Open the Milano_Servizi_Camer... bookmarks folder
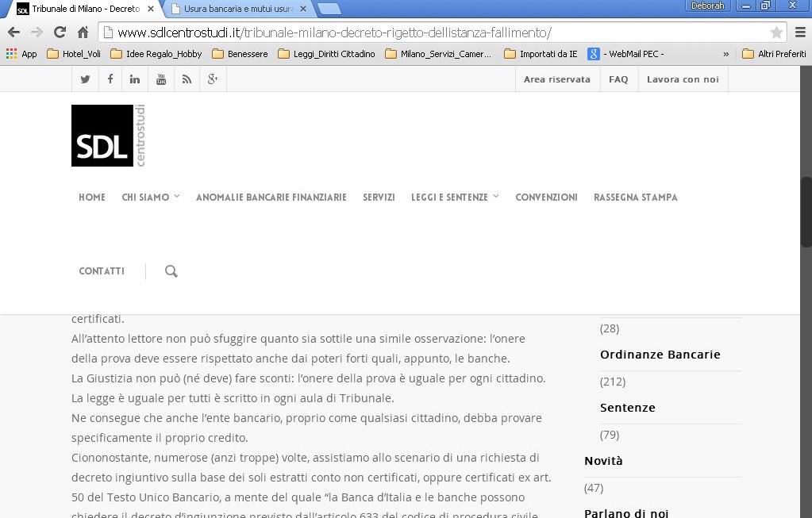This screenshot has height=518, width=812. [438, 54]
